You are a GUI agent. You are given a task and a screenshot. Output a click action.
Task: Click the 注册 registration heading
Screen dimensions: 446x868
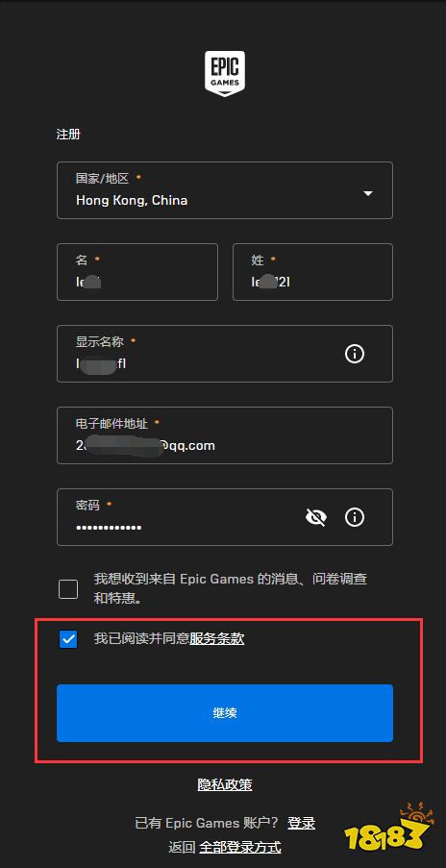[68, 135]
